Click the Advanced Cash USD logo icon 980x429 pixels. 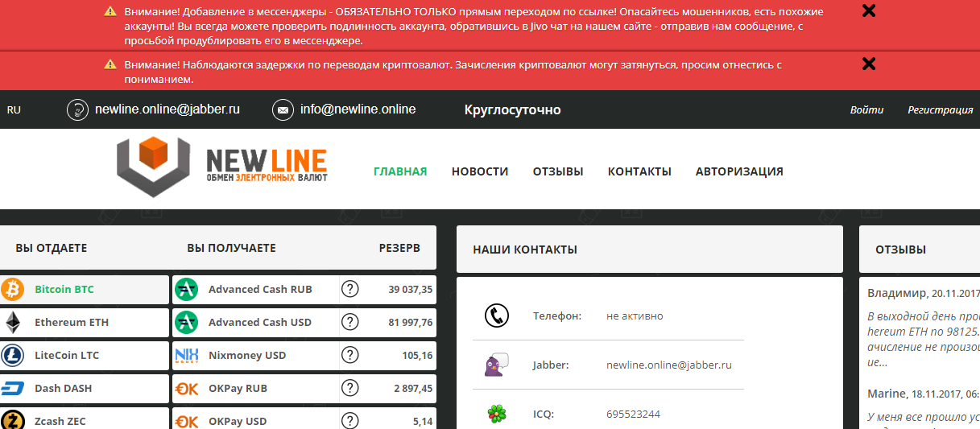click(x=187, y=322)
